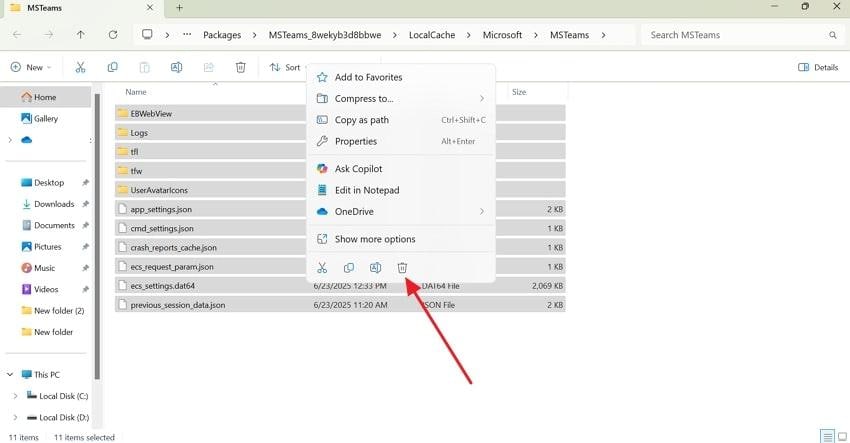Choose Ask Copilot

[401, 169]
